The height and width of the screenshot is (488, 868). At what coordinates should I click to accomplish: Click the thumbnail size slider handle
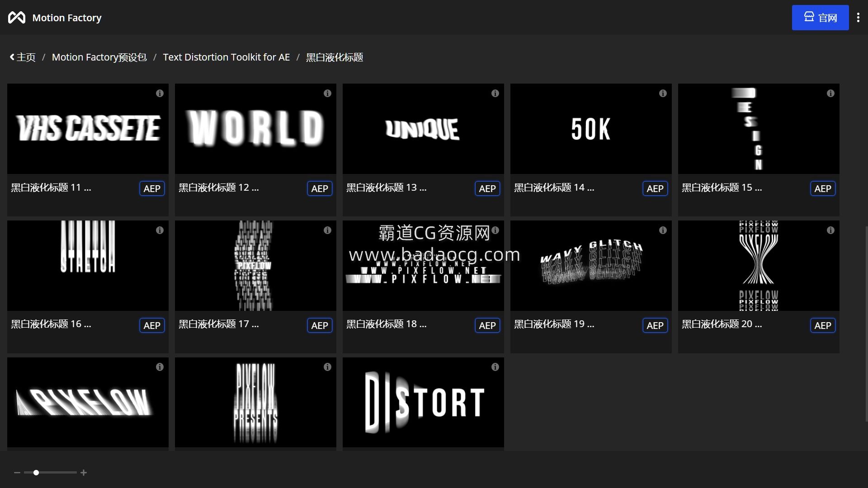(36, 473)
